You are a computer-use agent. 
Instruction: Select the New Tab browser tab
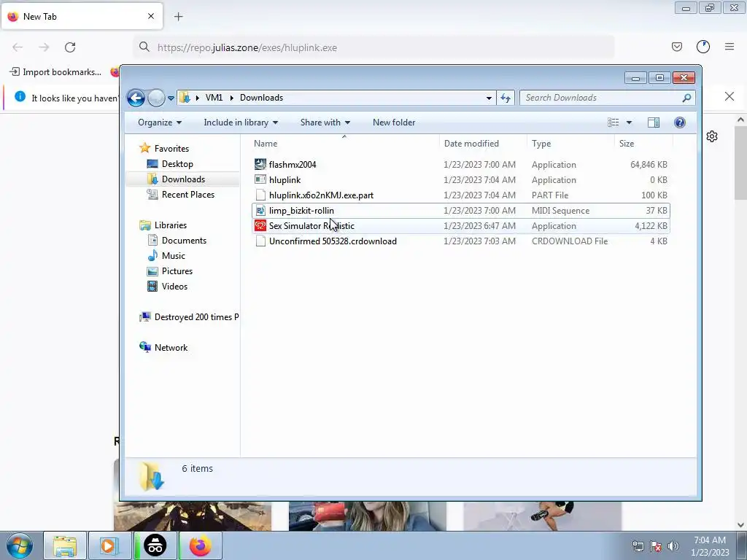coord(82,16)
